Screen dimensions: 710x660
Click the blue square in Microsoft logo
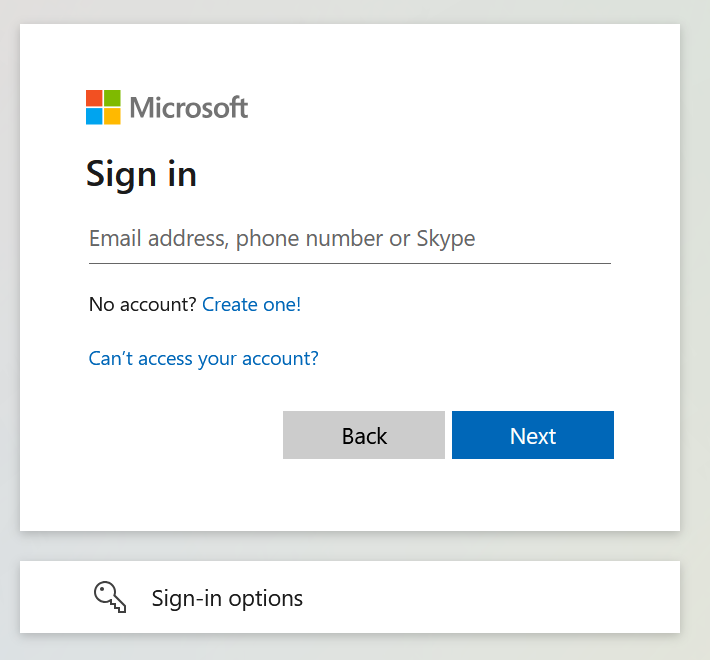(x=94, y=116)
